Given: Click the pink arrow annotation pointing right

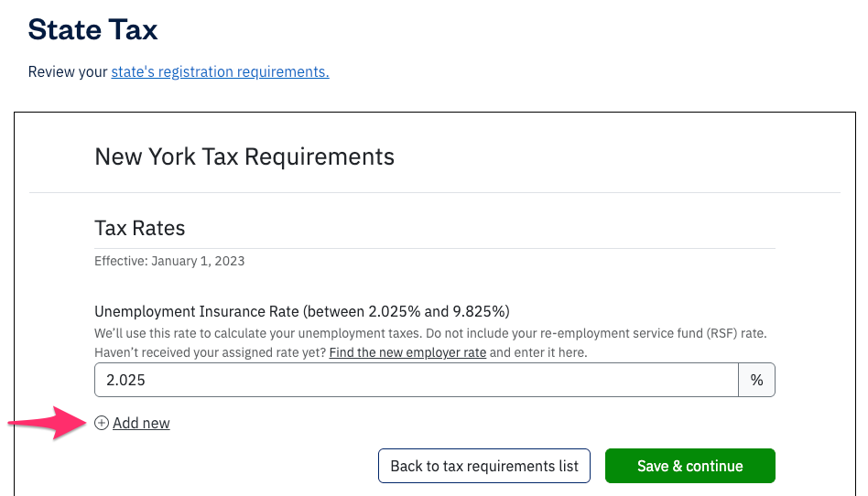Looking at the screenshot, I should [x=46, y=423].
